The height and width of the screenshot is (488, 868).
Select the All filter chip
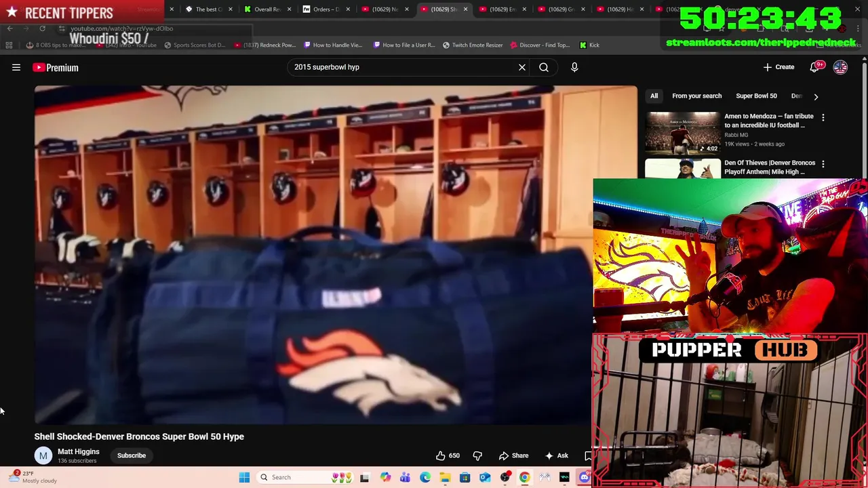[x=654, y=96]
